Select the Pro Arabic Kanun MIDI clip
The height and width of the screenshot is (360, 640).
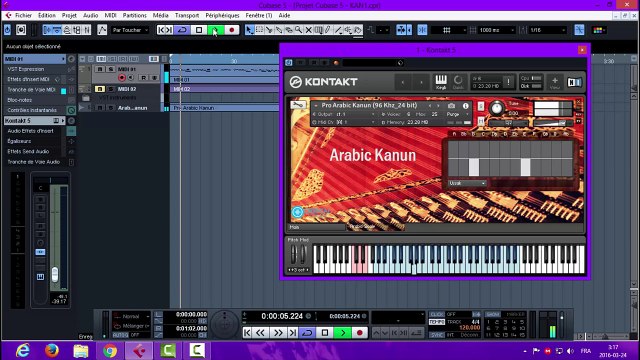click(224, 108)
